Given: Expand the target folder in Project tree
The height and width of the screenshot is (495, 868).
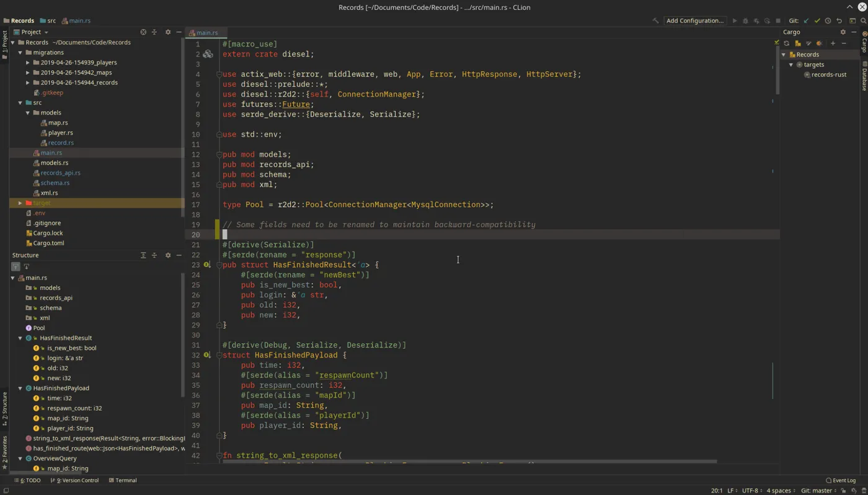Looking at the screenshot, I should (x=20, y=203).
